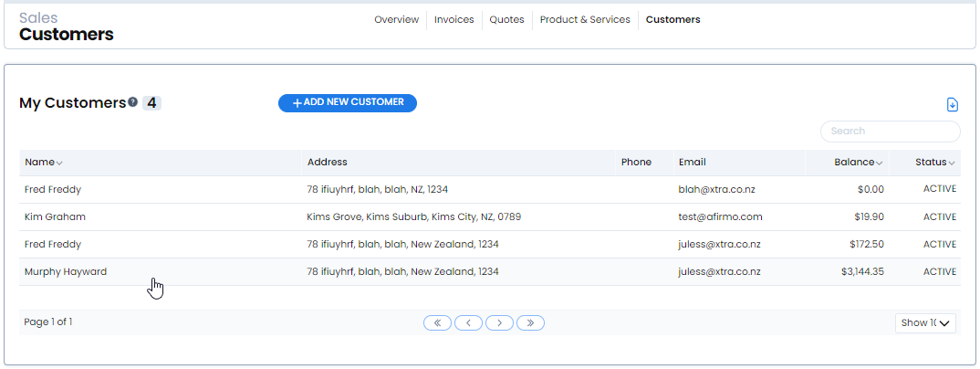
Task: Open Fred Freddy with $172.50 balance
Action: [53, 245]
